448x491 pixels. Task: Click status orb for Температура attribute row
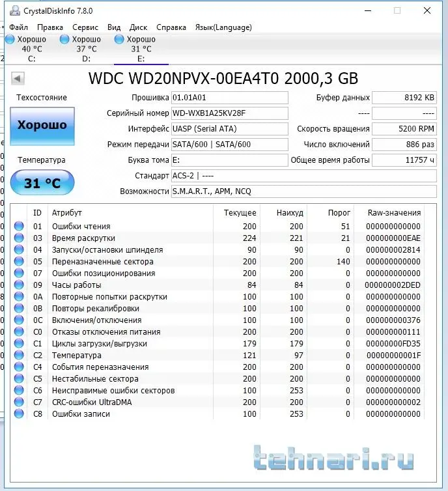[x=19, y=355]
